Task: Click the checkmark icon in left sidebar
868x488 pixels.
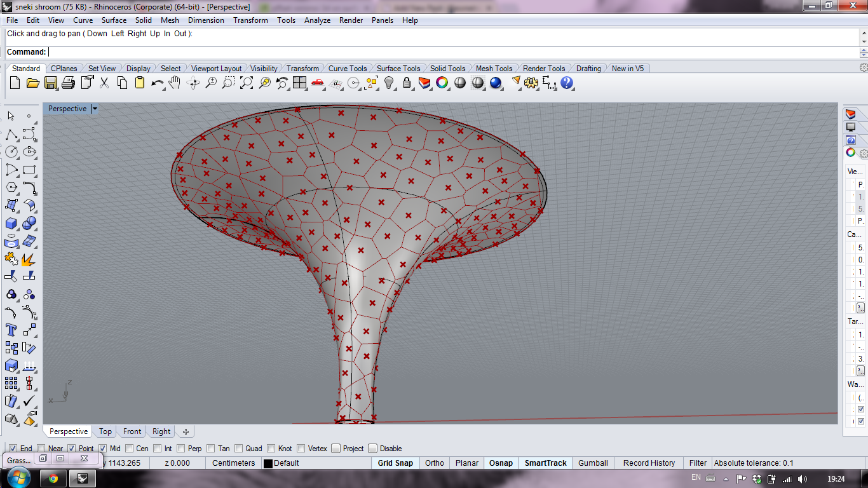Action: pyautogui.click(x=29, y=401)
